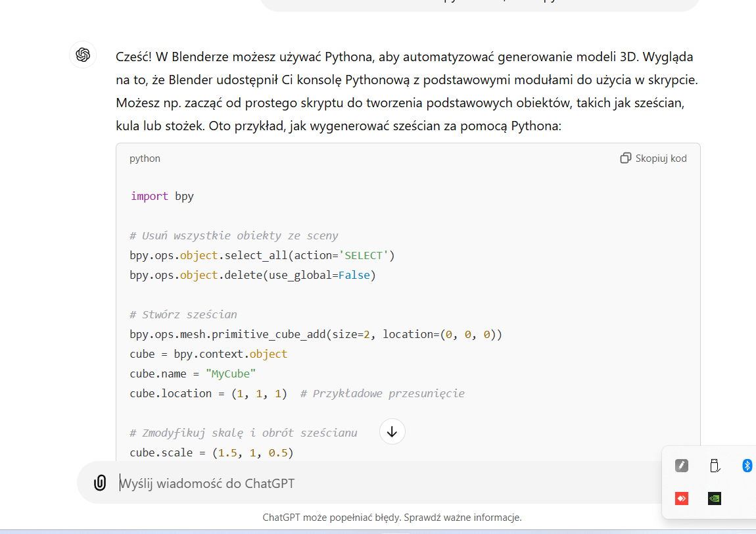Click the 'import bpy' code line

[162, 196]
